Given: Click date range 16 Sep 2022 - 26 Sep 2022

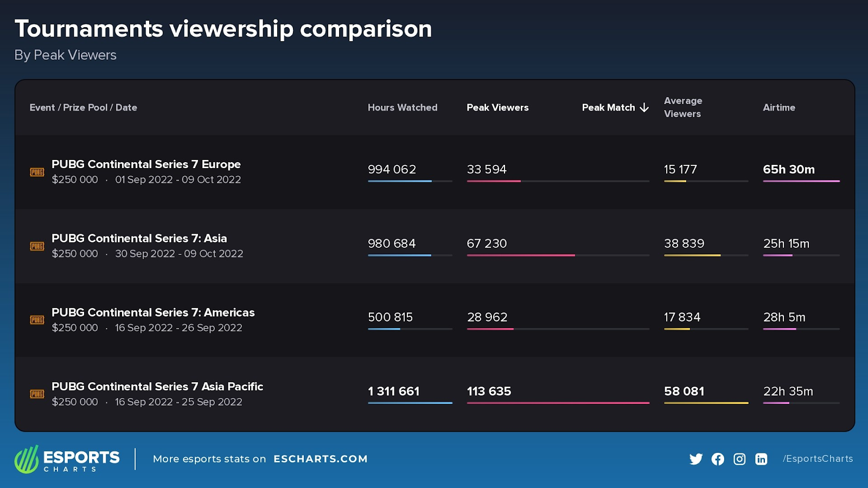Looking at the screenshot, I should 178,328.
